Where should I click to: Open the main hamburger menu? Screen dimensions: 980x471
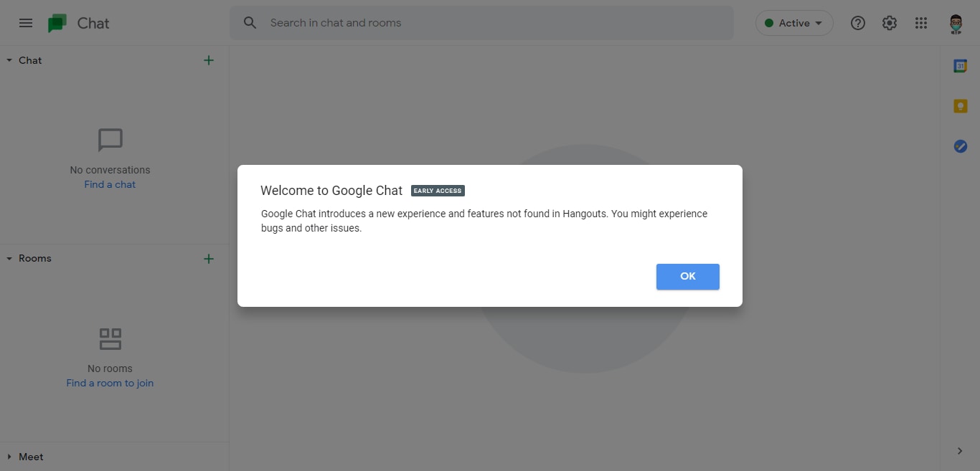[26, 23]
